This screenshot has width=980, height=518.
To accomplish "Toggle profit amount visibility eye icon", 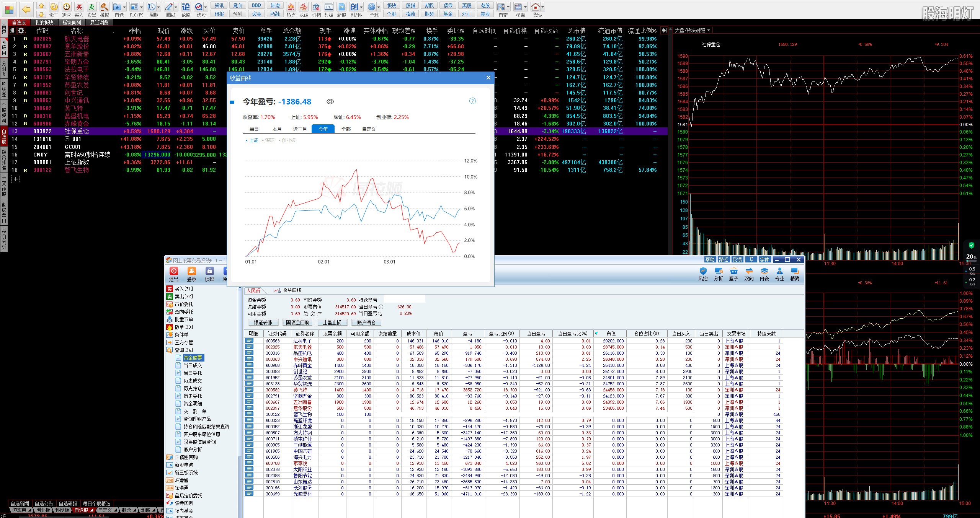I will click(x=330, y=102).
